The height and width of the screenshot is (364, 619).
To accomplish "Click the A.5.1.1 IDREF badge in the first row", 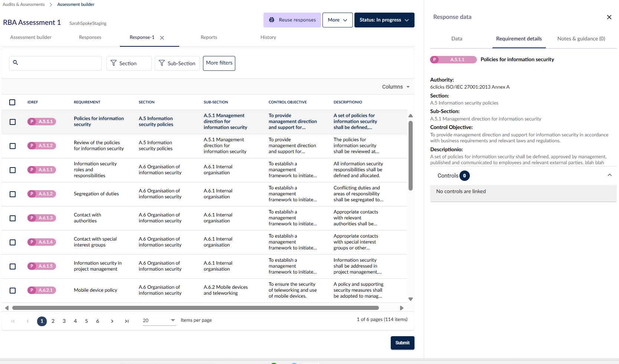I will [42, 122].
